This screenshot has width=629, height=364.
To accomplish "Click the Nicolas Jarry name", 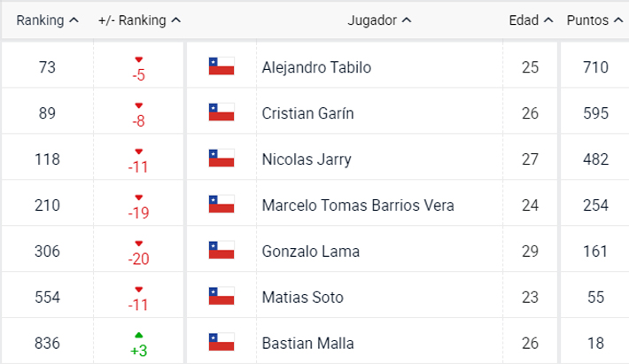I will (x=307, y=159).
